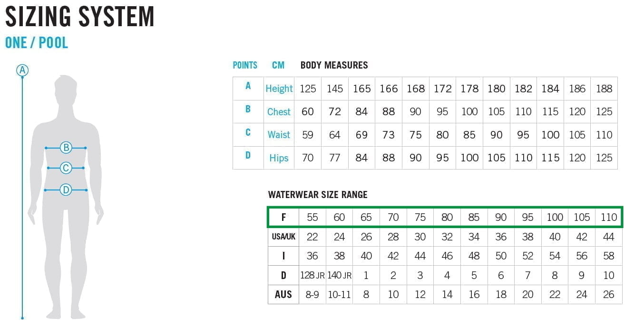Click the SIZING SYSTEM heading
This screenshot has height=329, width=644.
point(80,17)
